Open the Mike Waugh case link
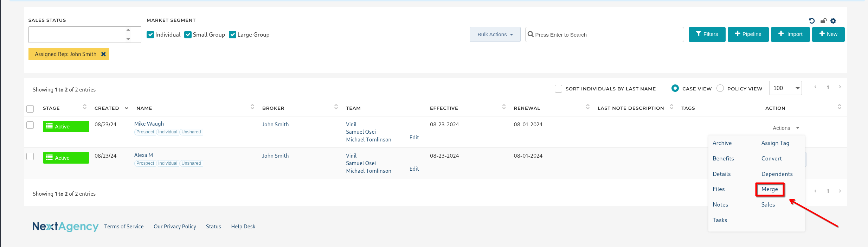The width and height of the screenshot is (868, 247). tap(149, 124)
